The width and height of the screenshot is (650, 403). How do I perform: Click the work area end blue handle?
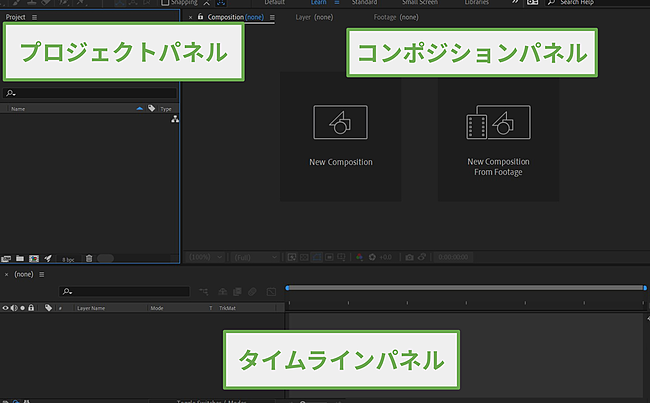645,288
